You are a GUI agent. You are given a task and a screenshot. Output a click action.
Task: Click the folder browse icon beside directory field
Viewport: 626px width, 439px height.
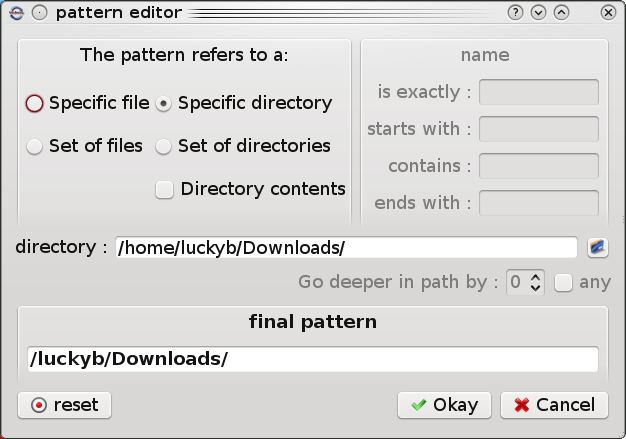click(597, 247)
